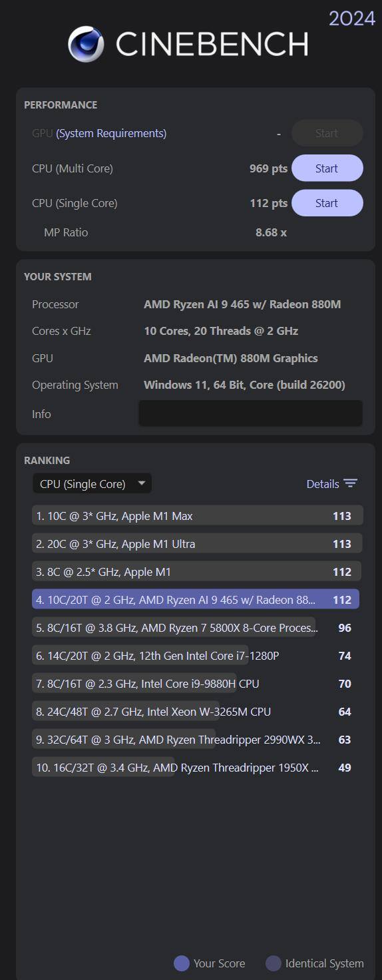Click the dropdown arrow in ranking selector
382x980 pixels.
click(141, 483)
